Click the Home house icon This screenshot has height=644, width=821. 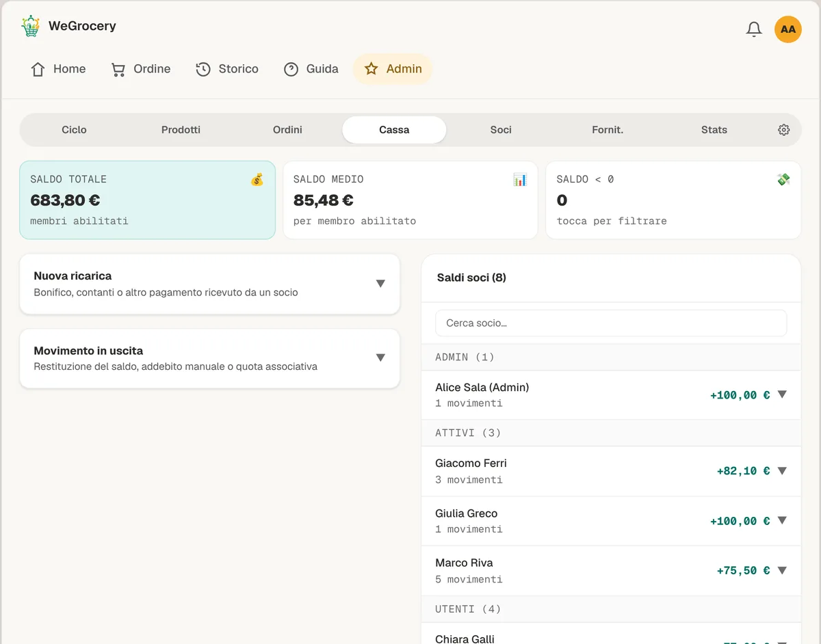coord(38,69)
